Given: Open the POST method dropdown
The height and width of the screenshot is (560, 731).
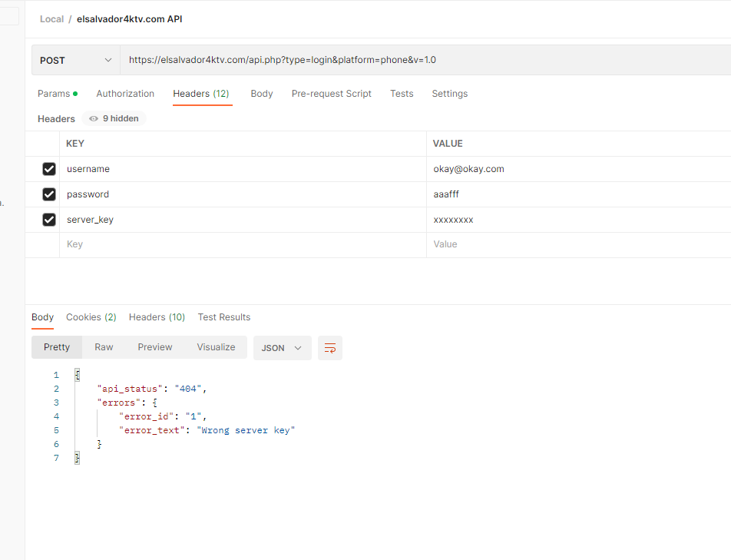Looking at the screenshot, I should coord(75,59).
